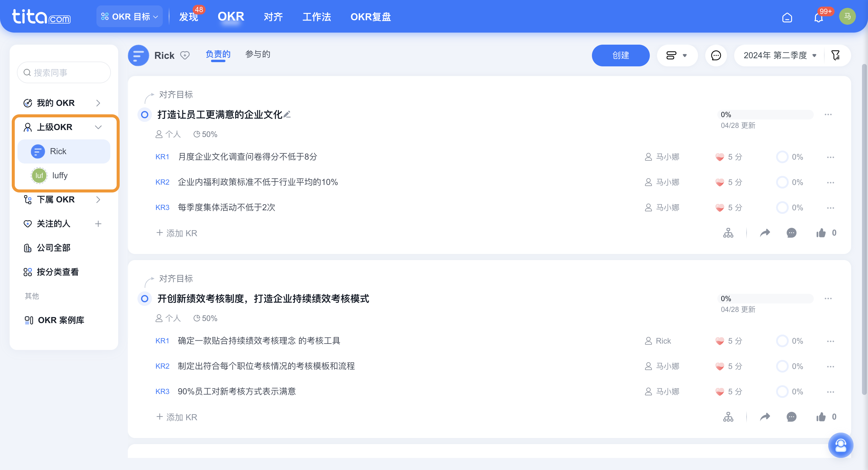Share the 绩效考核 objective

[x=765, y=417]
